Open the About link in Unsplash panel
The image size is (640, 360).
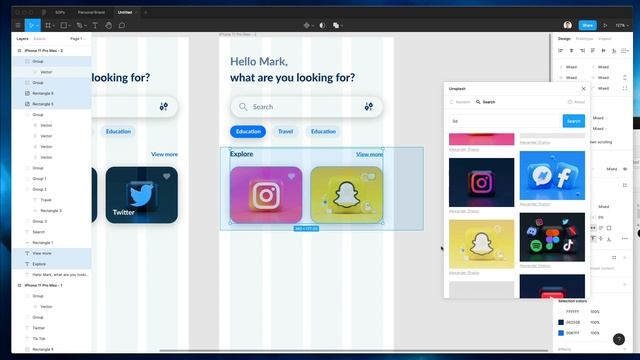[576, 102]
